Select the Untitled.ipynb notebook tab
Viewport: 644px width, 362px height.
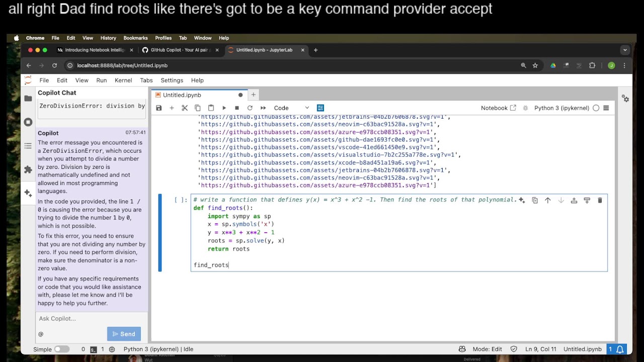(x=199, y=95)
